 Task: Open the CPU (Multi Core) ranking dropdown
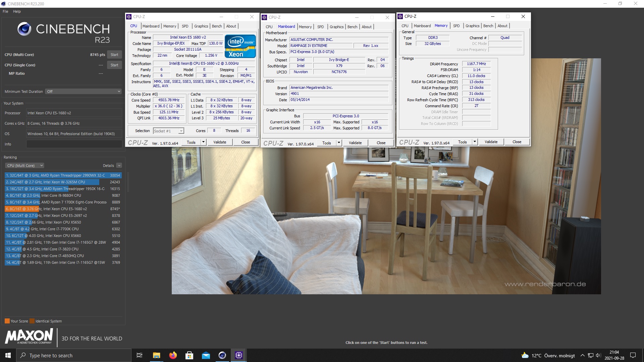(x=24, y=166)
